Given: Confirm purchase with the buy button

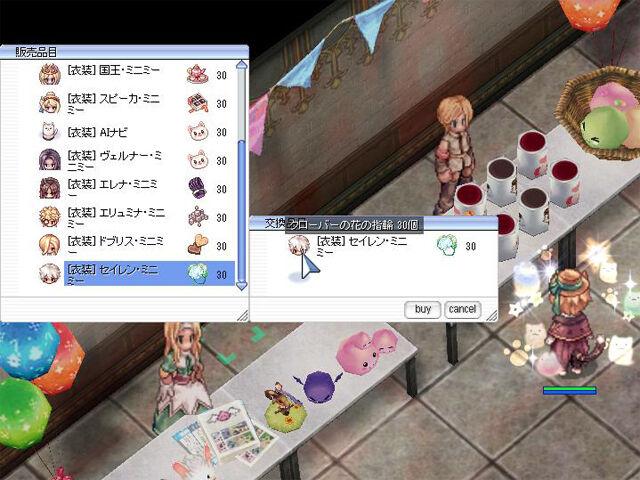Looking at the screenshot, I should [423, 309].
